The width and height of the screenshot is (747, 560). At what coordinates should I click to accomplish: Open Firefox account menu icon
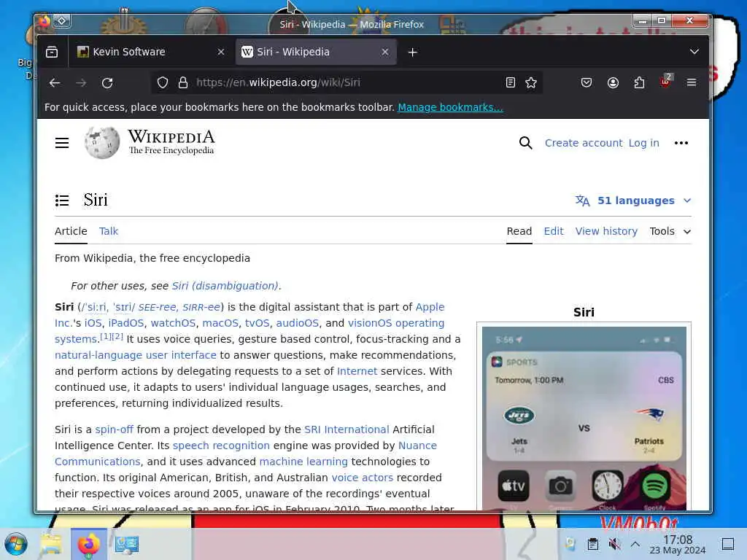(x=613, y=83)
